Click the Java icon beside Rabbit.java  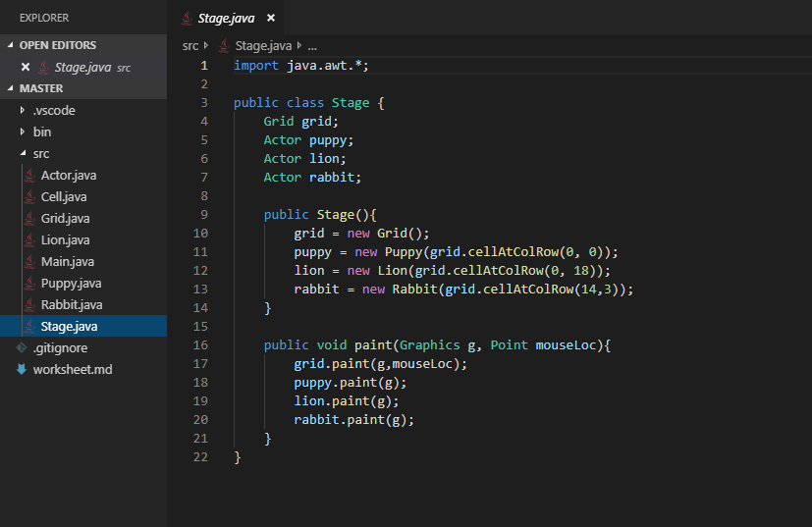tap(30, 305)
